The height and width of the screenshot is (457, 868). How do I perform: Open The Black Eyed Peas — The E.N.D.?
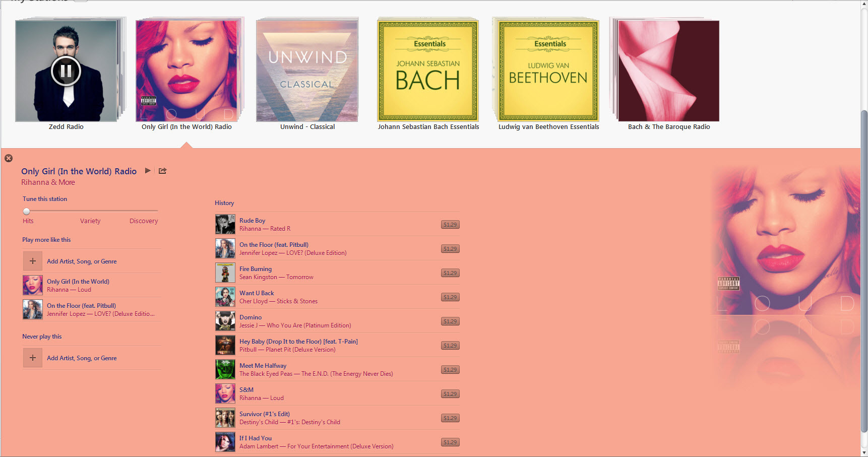coord(316,374)
